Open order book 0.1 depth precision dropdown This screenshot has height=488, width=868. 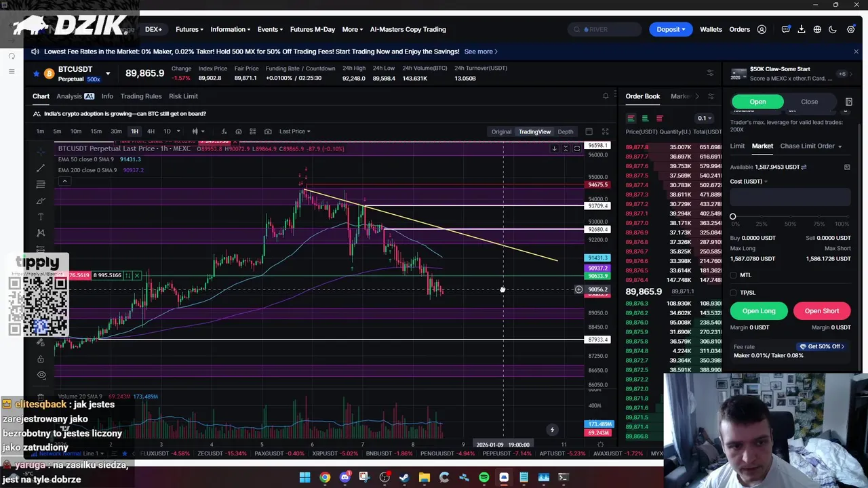(x=705, y=118)
